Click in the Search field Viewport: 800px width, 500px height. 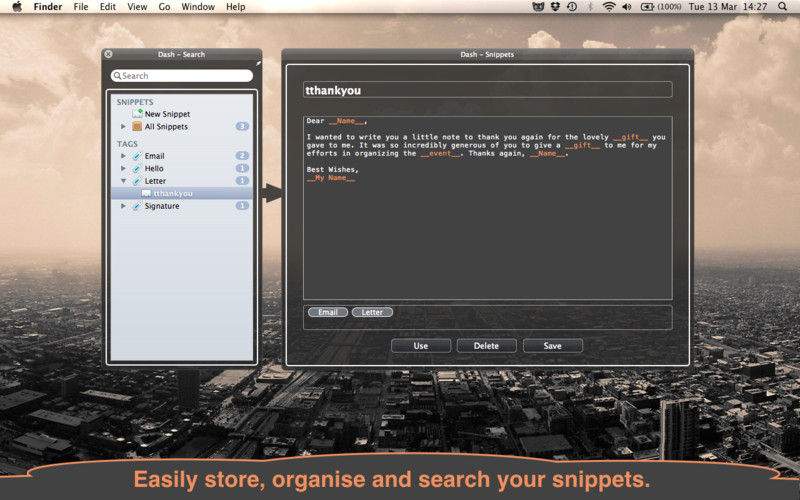[x=182, y=76]
